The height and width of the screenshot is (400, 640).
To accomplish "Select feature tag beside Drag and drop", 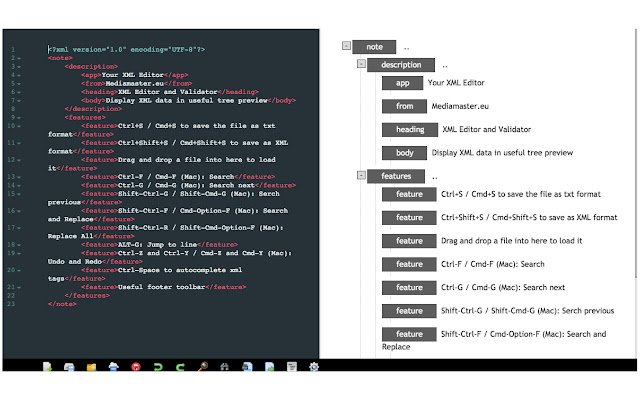I will pos(409,241).
